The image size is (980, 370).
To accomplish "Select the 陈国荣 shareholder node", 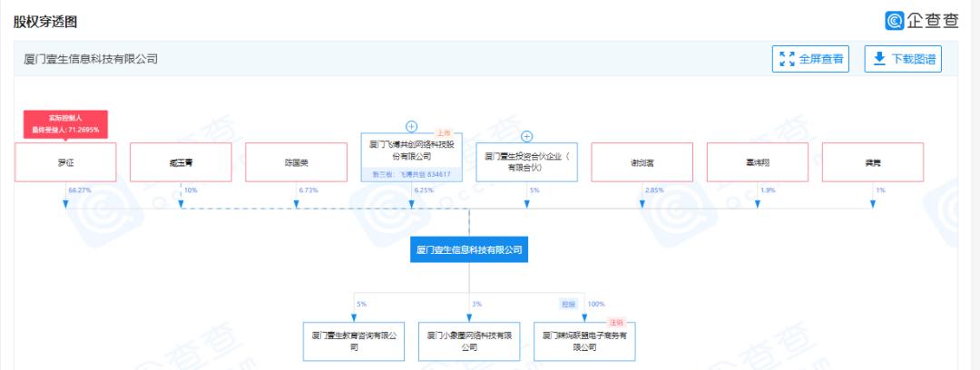I will click(x=296, y=162).
